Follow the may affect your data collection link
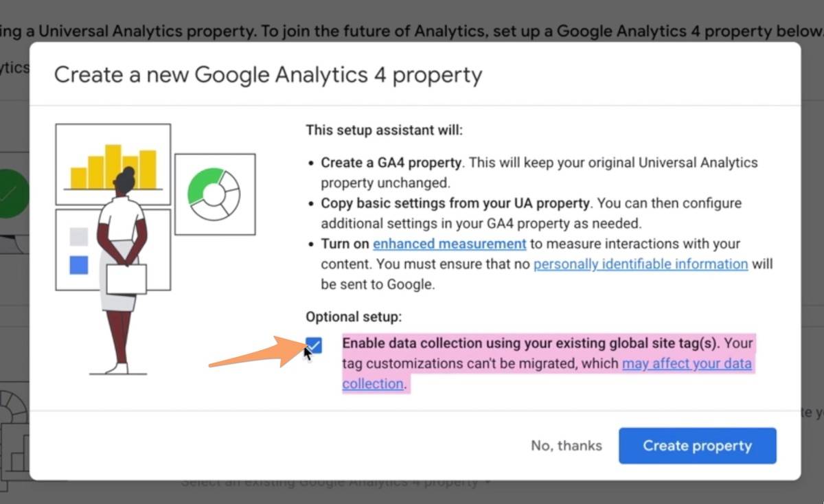The width and height of the screenshot is (824, 504). tap(687, 363)
